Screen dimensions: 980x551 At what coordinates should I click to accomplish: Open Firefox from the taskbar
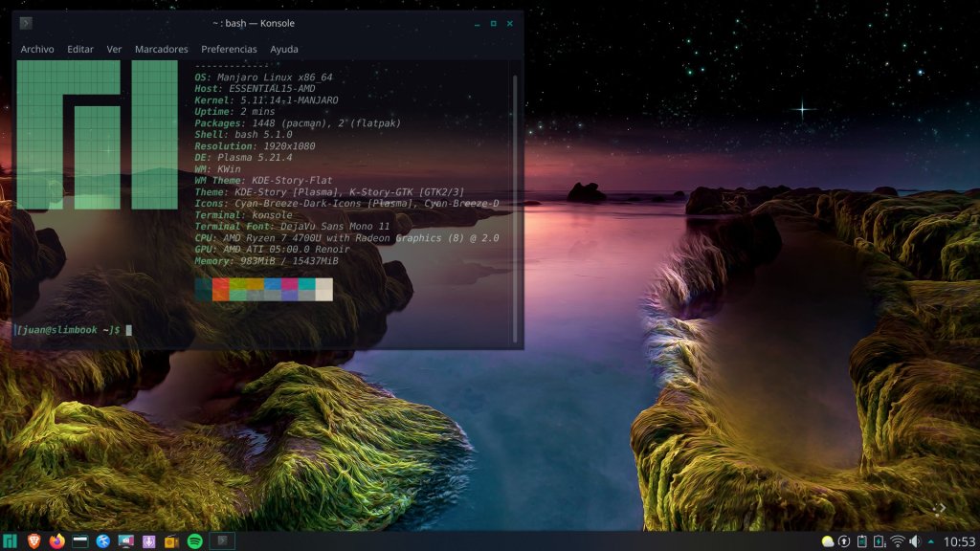click(56, 541)
